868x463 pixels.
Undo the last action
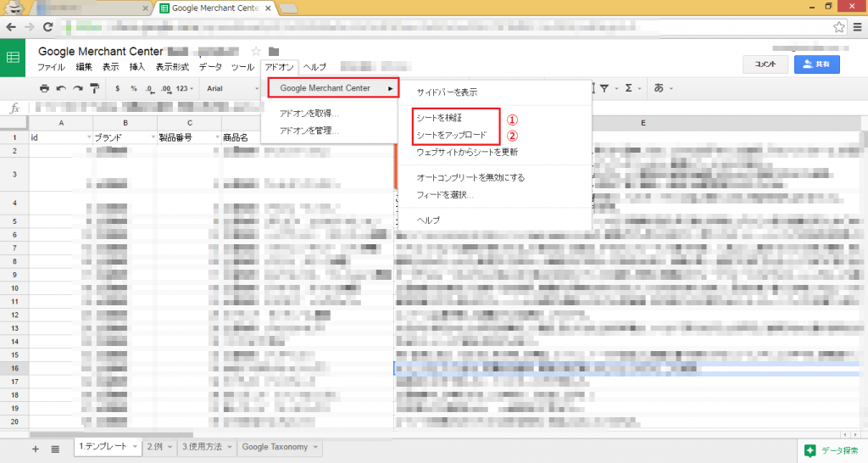61,88
